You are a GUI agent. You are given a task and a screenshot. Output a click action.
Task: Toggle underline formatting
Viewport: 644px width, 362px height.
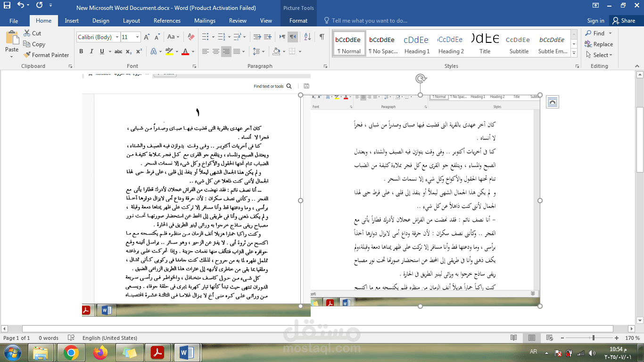[x=102, y=51]
